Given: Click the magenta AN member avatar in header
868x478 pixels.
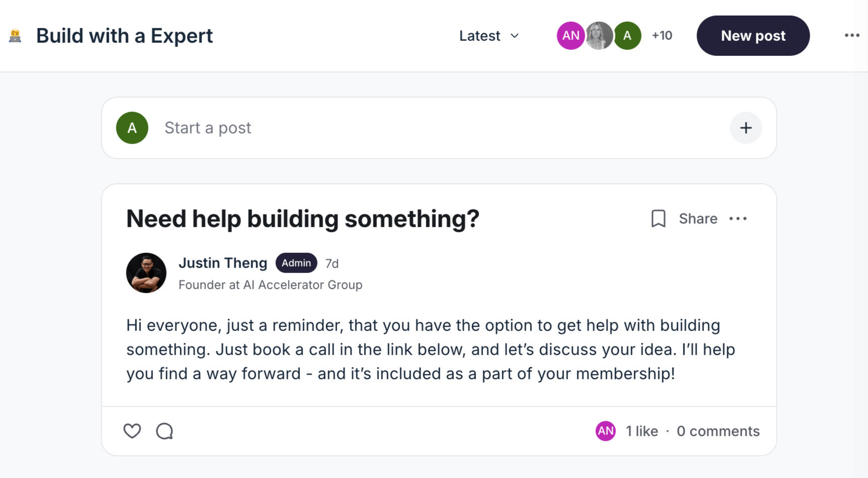Looking at the screenshot, I should click(x=570, y=36).
